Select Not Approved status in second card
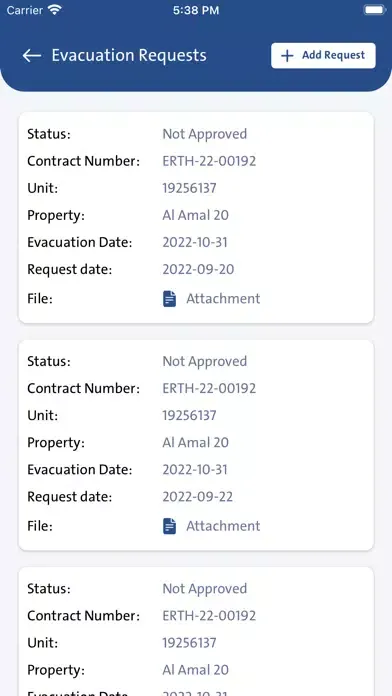 [204, 361]
